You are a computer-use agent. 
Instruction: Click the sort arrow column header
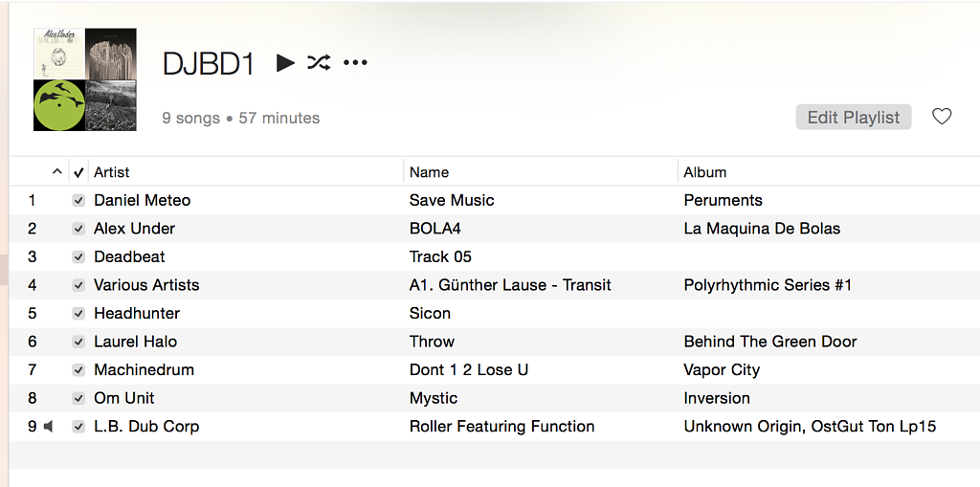pos(56,172)
